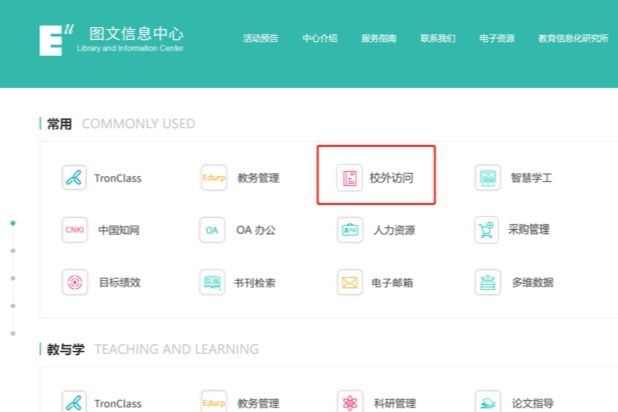Click the 电子邮箱 envelope icon
Viewport: 618px width, 412px height.
(350, 282)
